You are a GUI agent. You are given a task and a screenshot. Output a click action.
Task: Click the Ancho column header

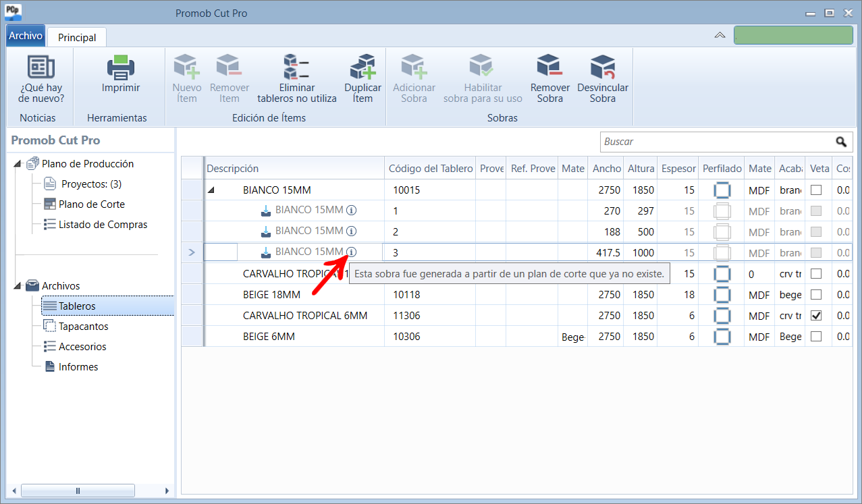click(606, 169)
